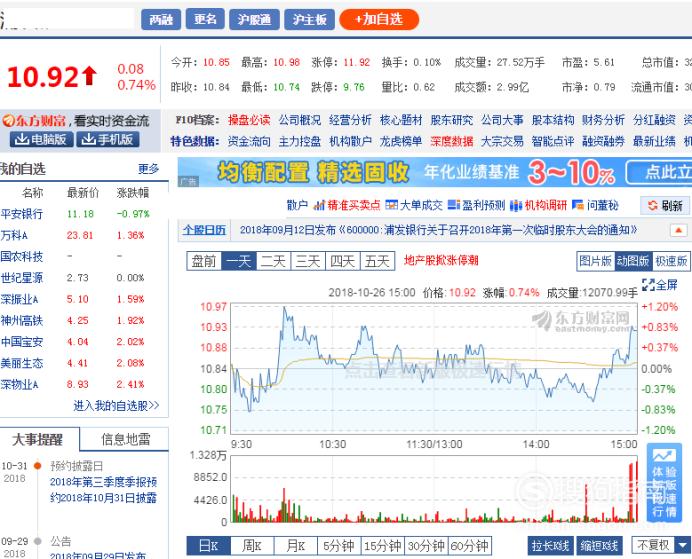The width and height of the screenshot is (692, 559).
Task: Switch to 图片版 chart mode
Action: click(x=595, y=261)
